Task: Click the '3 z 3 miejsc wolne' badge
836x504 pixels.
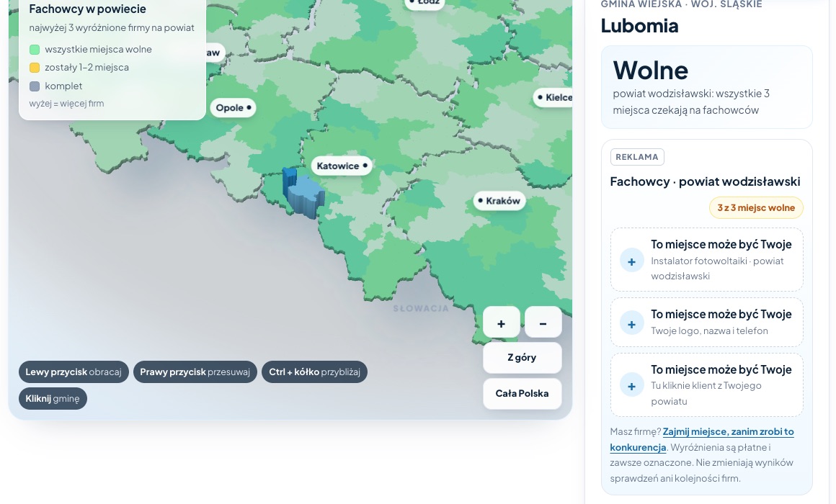Action: pyautogui.click(x=756, y=208)
